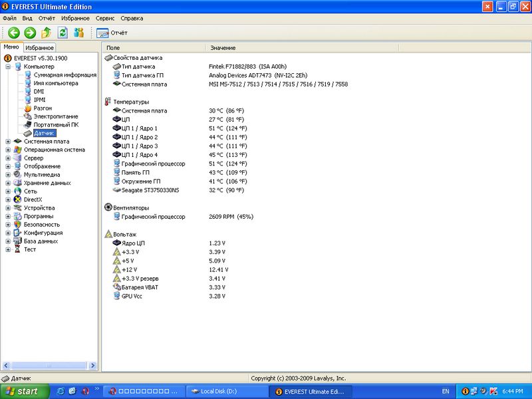Click the Значение column header

223,48
